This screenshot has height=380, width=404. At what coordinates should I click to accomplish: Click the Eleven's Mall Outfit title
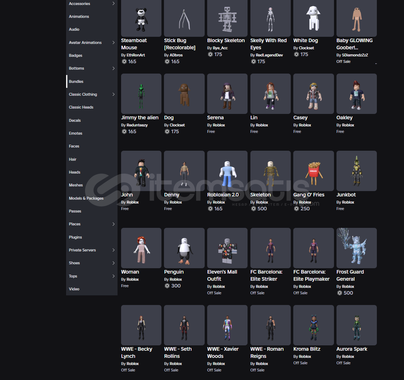pos(222,275)
